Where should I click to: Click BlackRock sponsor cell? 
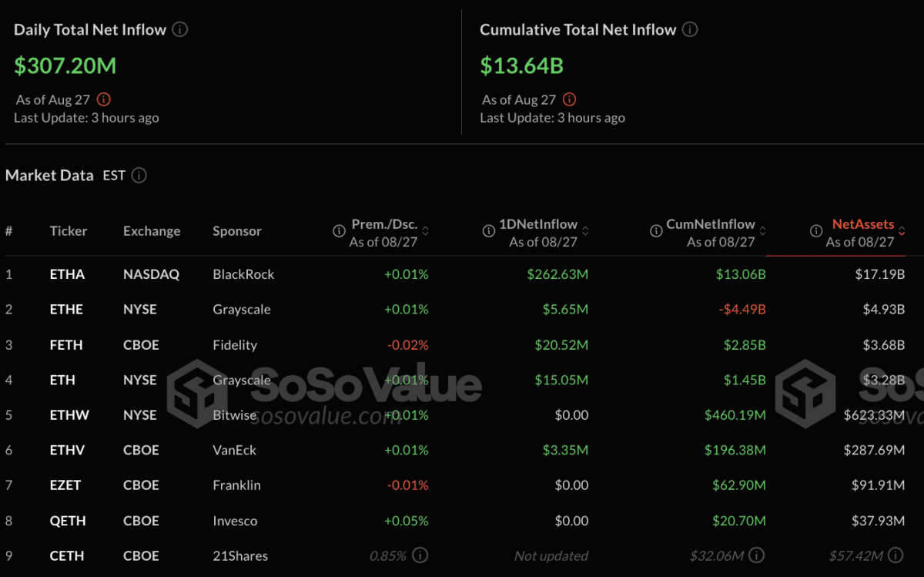click(243, 274)
